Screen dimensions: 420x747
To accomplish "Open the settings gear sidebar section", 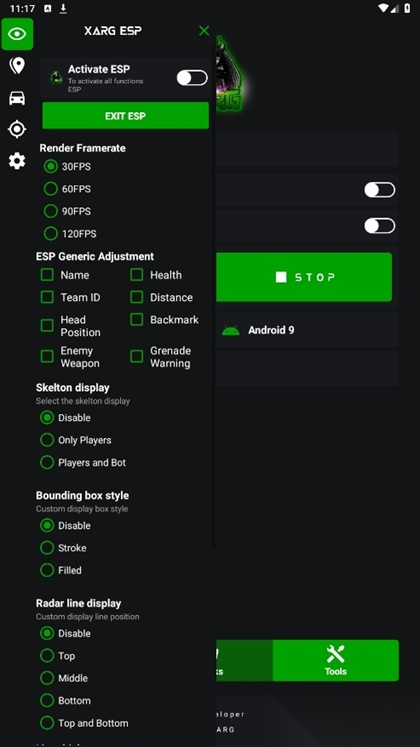I will (17, 161).
